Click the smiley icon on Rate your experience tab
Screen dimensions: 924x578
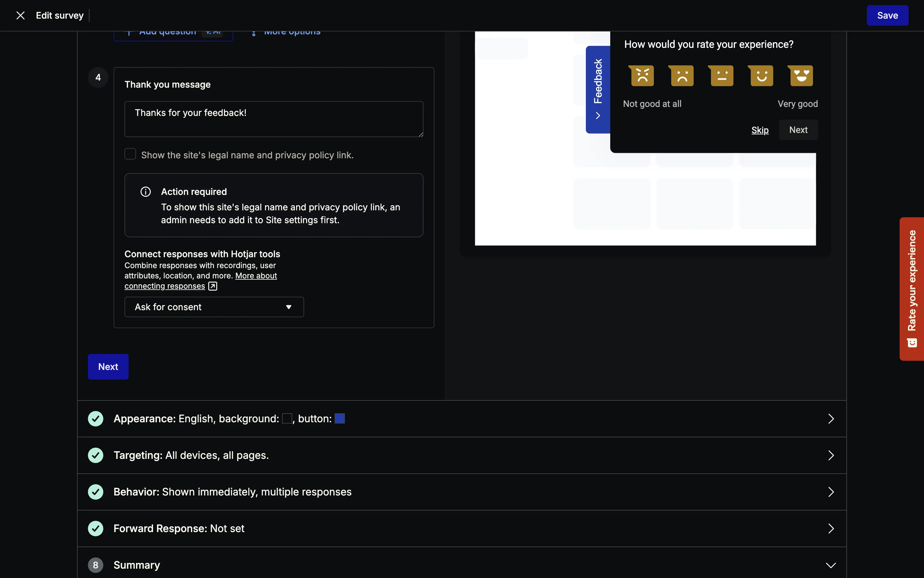tap(912, 343)
